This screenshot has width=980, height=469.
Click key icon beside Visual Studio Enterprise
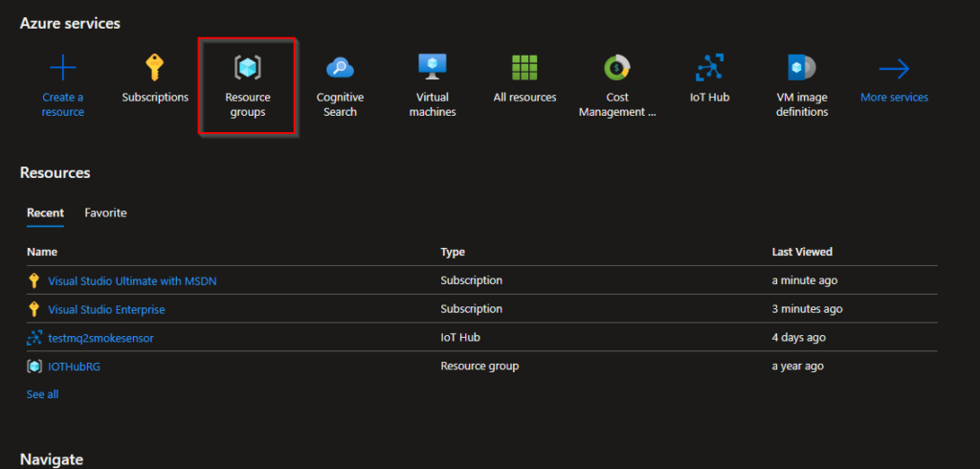pos(34,309)
